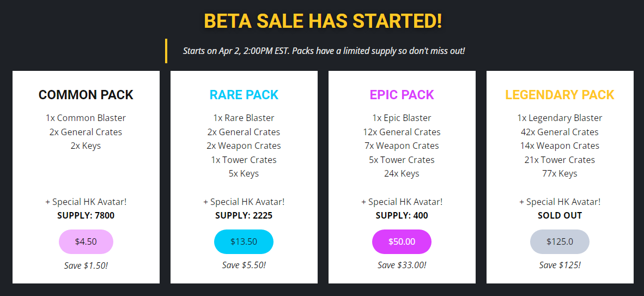Click the 1x Legendary Blaster item
The height and width of the screenshot is (296, 644).
coord(560,118)
